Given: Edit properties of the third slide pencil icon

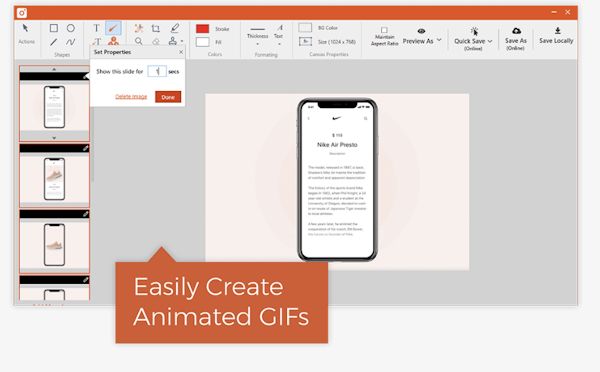Looking at the screenshot, I should [x=85, y=214].
